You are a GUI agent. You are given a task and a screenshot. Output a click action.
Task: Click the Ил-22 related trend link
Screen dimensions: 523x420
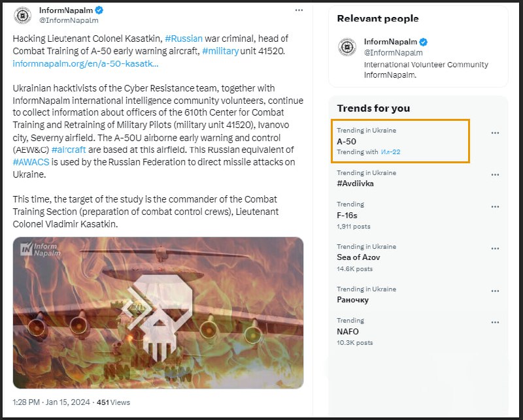[390, 152]
